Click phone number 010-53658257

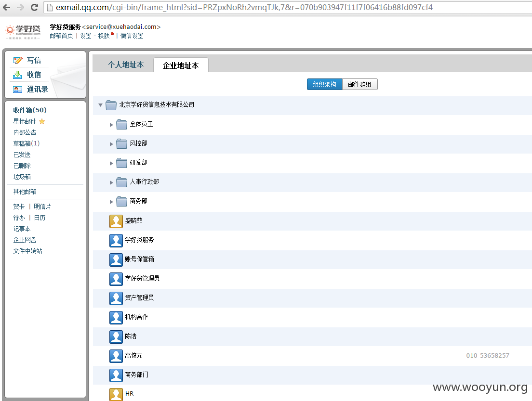tap(488, 356)
